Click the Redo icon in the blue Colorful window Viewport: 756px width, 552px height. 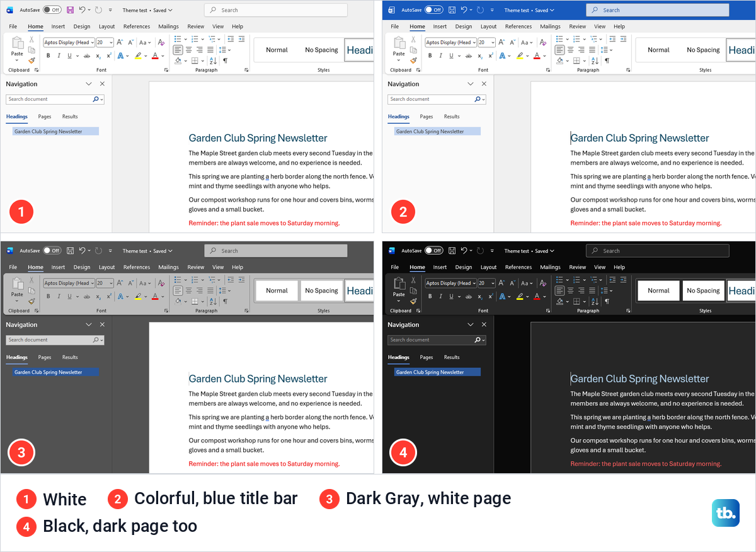(x=481, y=10)
